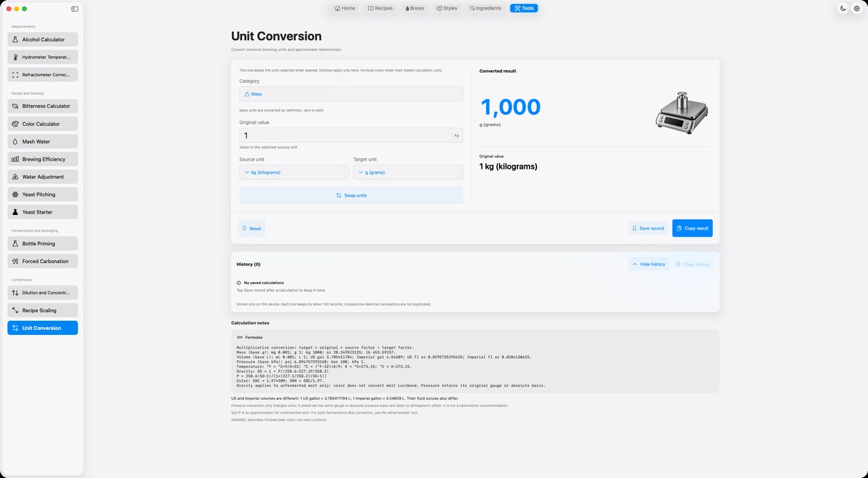
Task: Open the Category dropdown showing Mass
Action: pyautogui.click(x=351, y=94)
